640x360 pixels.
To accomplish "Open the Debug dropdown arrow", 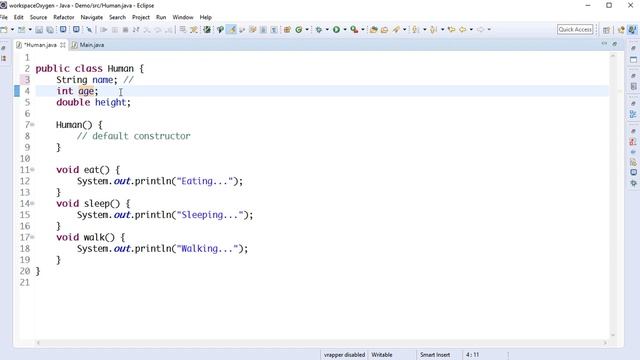I will [x=327, y=29].
